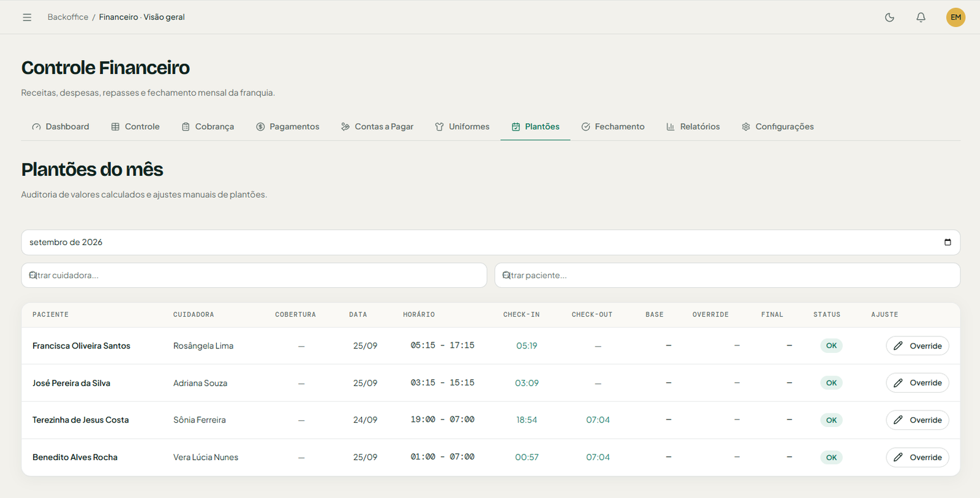Override José Pereira da Silva shift
980x498 pixels.
(918, 383)
